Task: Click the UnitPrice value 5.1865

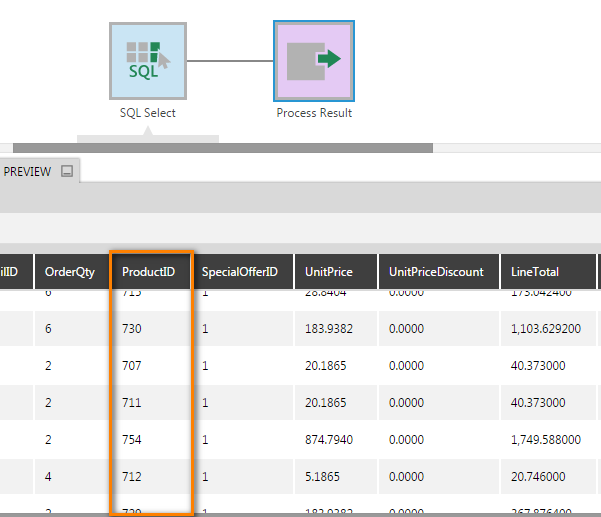Action: [322, 476]
